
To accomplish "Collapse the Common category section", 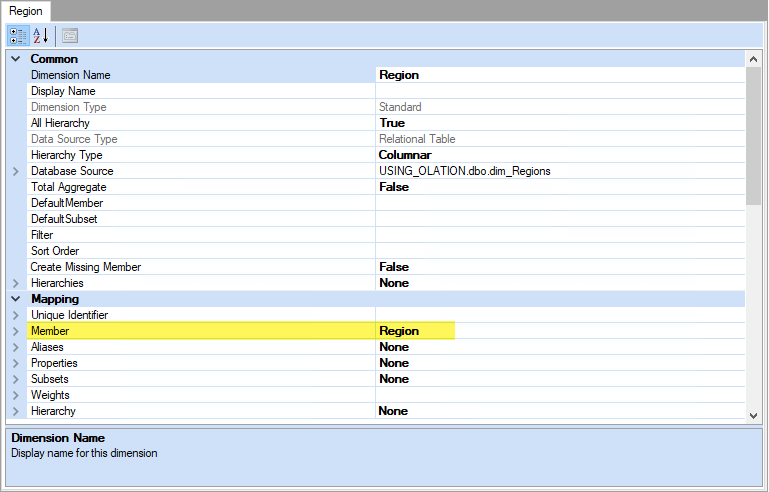I will click(15, 59).
